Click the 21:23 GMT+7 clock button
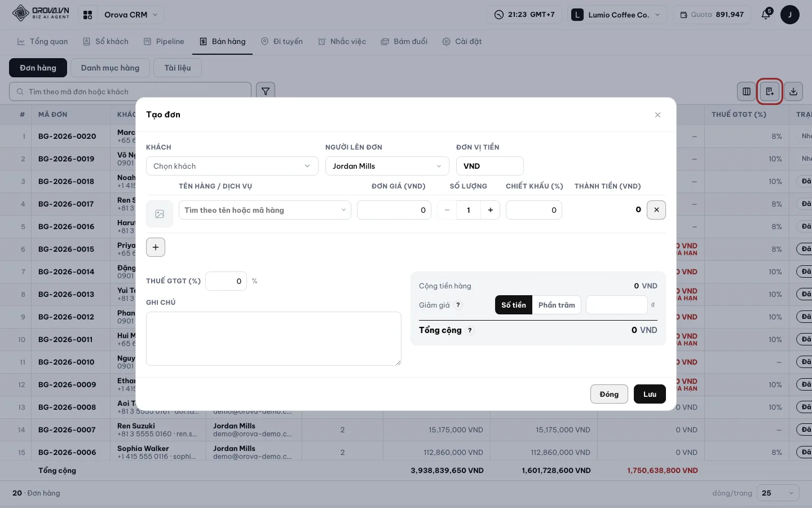812x508 pixels. (524, 15)
